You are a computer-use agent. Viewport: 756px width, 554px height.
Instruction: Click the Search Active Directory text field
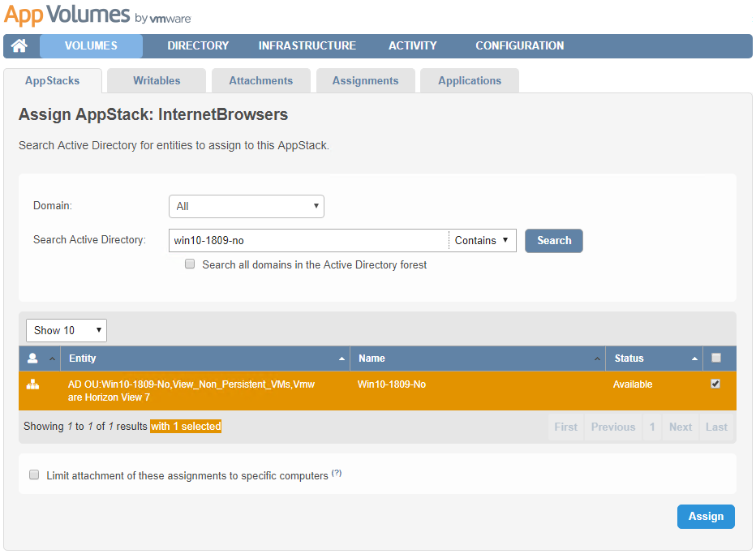coord(308,240)
